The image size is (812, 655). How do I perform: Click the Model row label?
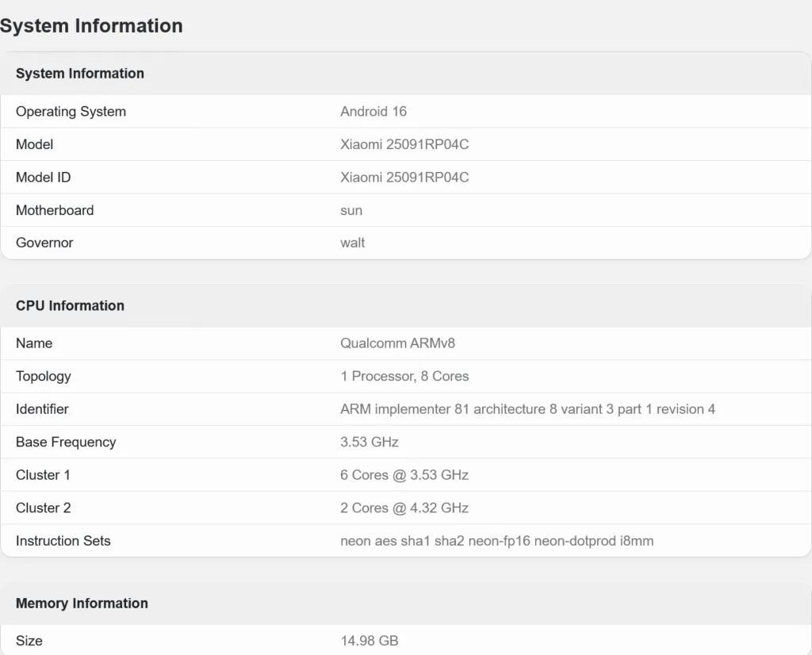[x=34, y=144]
